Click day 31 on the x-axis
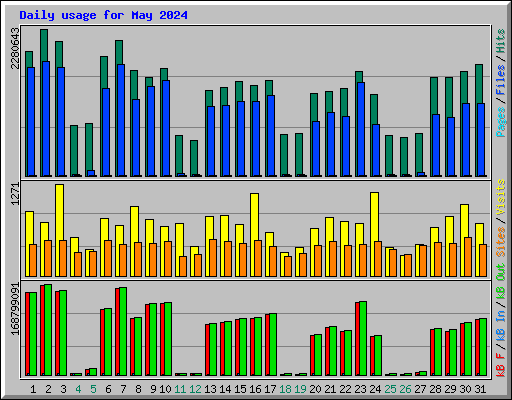Viewport: 512px width, 400px height. (x=480, y=389)
